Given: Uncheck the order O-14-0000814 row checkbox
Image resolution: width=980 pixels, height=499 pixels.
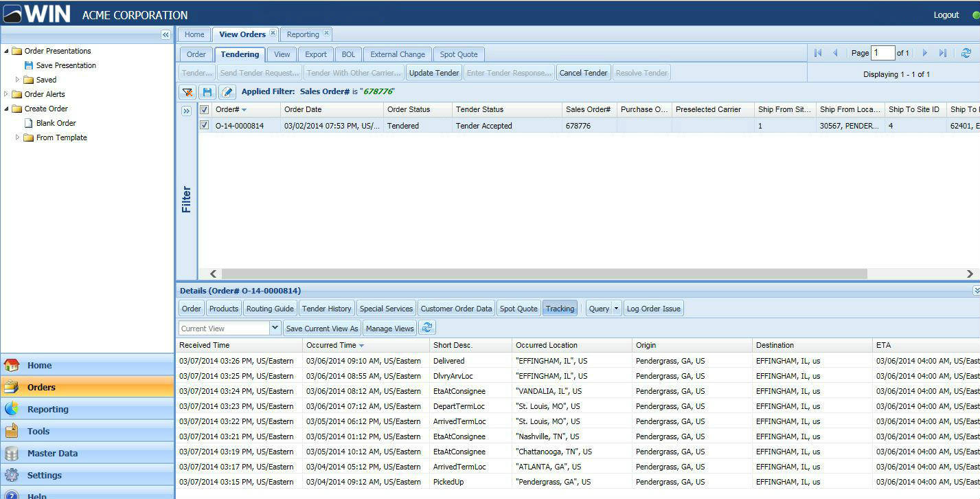Looking at the screenshot, I should click(204, 125).
